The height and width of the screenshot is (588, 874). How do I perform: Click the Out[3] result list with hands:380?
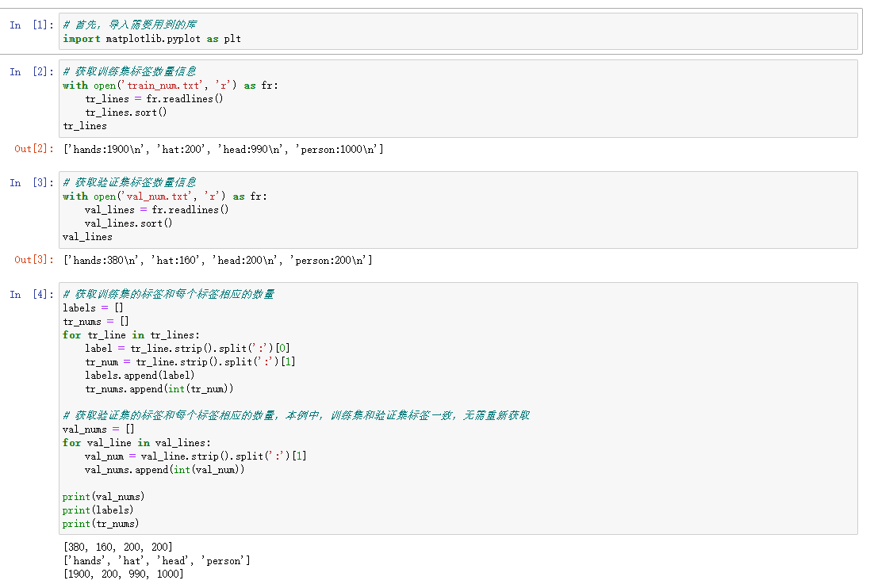pyautogui.click(x=217, y=260)
